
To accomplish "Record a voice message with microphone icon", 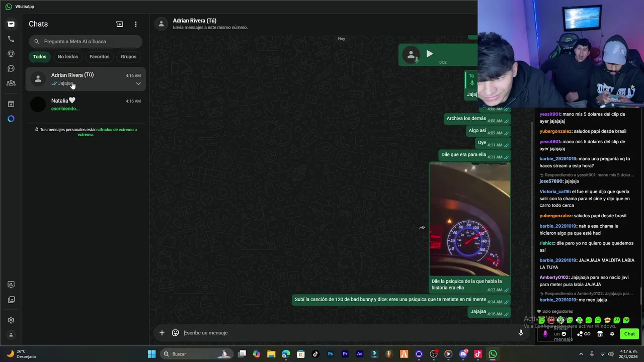I will tap(521, 333).
